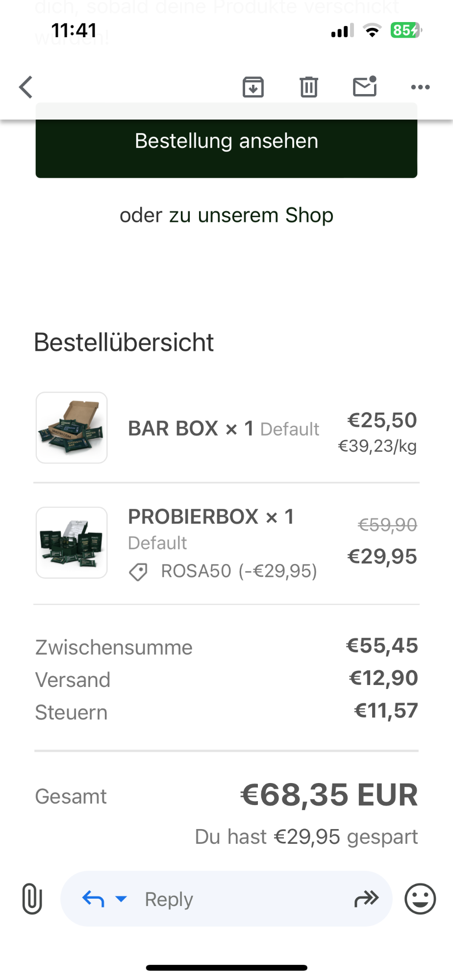Tap the Gesamt total €68,35 EUR
The height and width of the screenshot is (980, 453).
[x=328, y=795]
